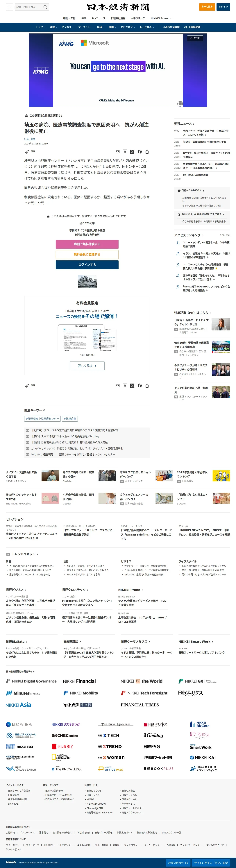
Task: Click the #埼玉県立小児医療センター keyword tag
Action: pos(42,418)
